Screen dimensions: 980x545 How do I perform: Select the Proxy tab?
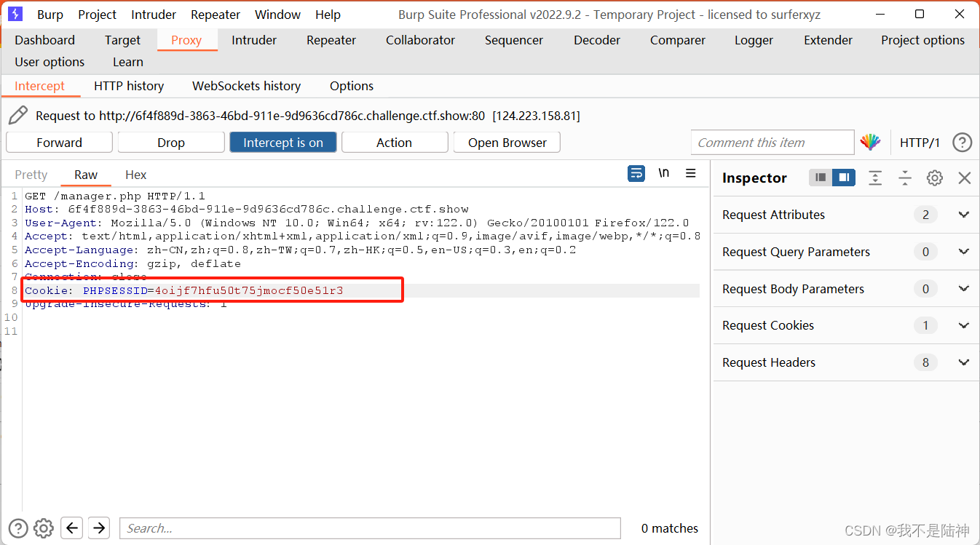click(x=186, y=40)
